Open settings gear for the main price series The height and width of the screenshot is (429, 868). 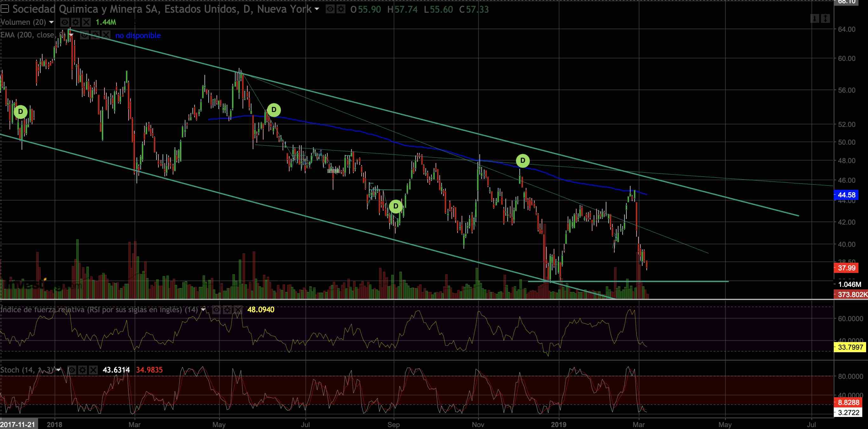[341, 9]
